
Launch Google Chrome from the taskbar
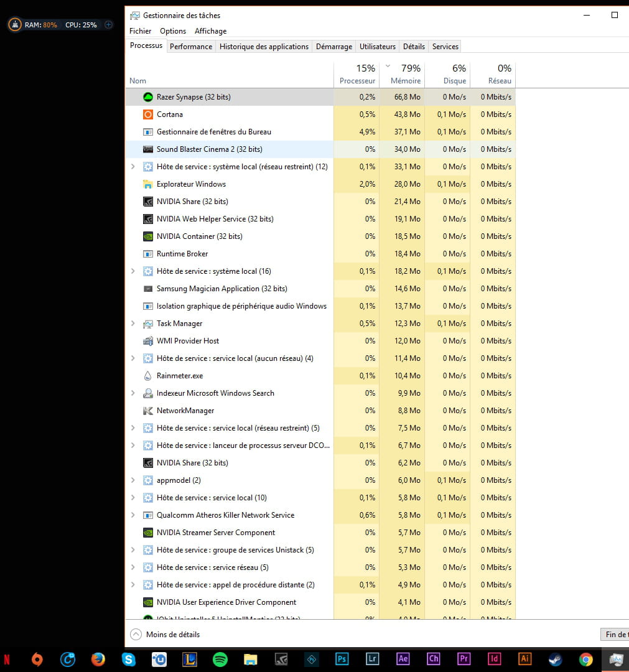pyautogui.click(x=585, y=659)
